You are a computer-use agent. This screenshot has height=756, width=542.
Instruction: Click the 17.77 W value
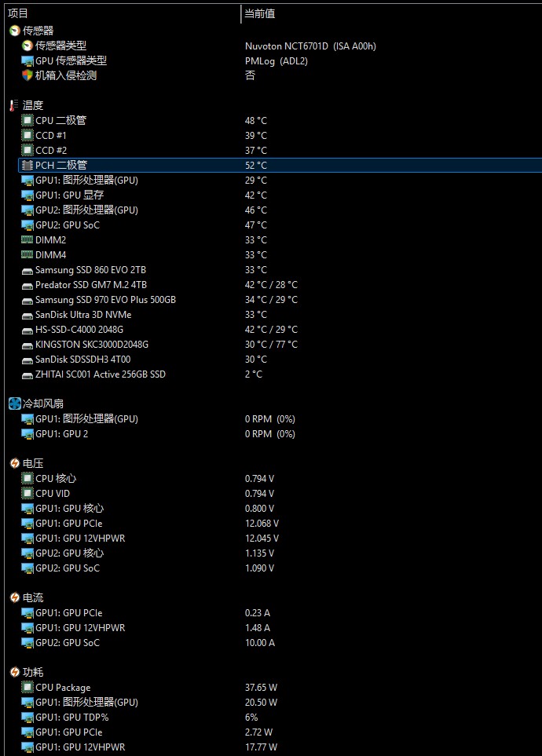(x=261, y=747)
